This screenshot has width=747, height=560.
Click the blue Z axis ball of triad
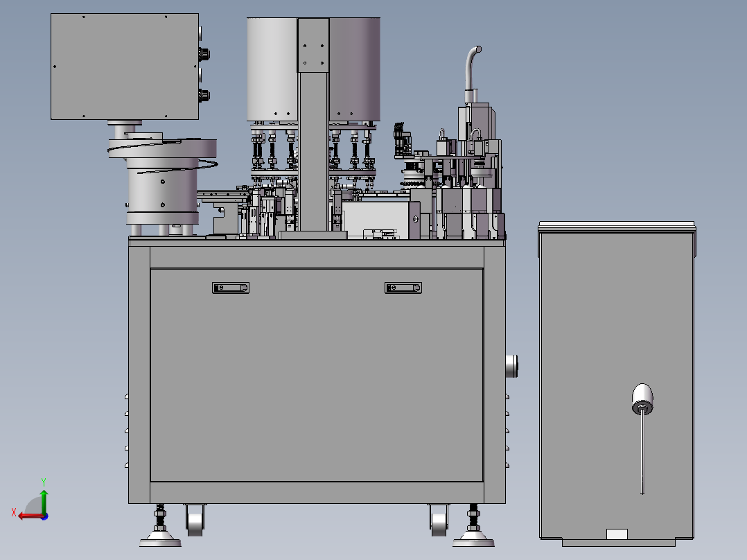[45, 516]
